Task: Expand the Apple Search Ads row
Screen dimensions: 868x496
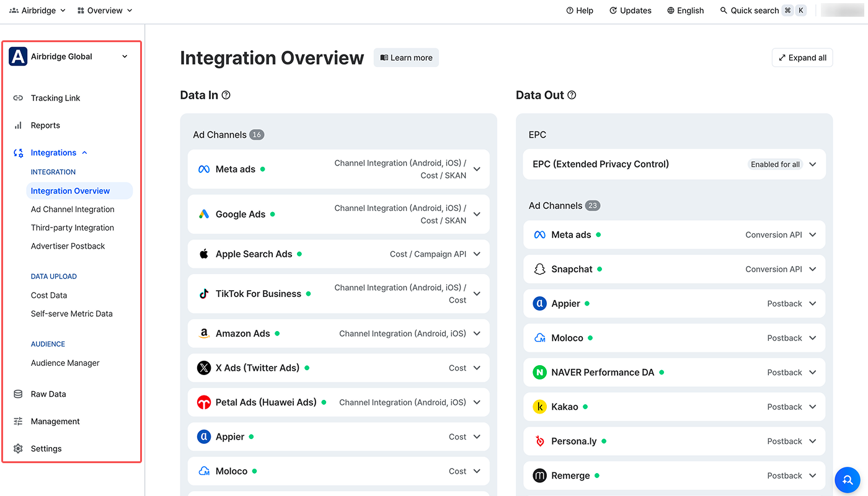Action: [477, 254]
